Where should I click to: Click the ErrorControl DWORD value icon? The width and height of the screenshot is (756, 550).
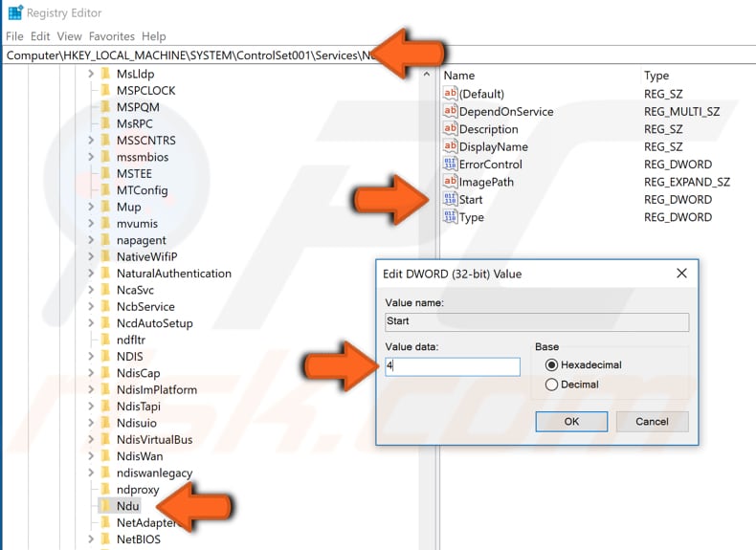[450, 164]
